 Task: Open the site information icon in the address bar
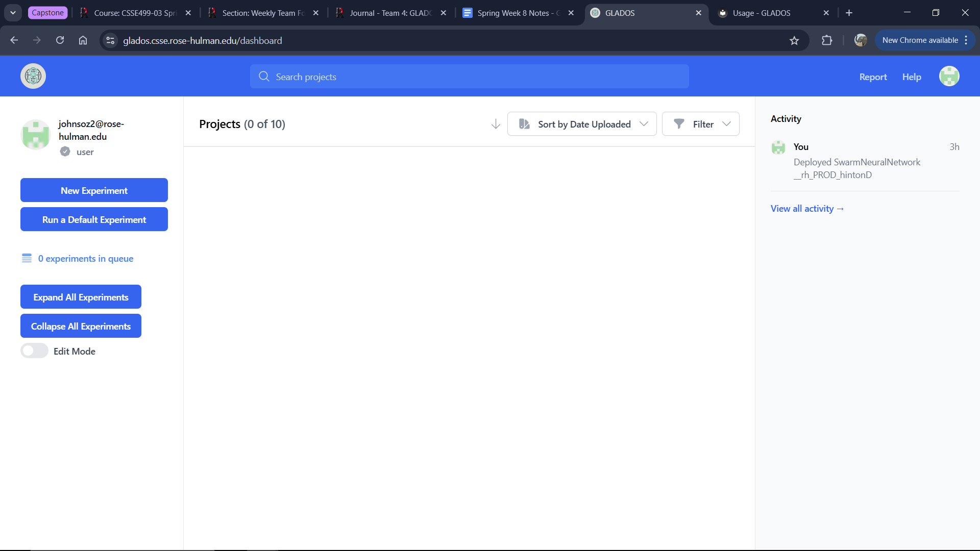[110, 40]
